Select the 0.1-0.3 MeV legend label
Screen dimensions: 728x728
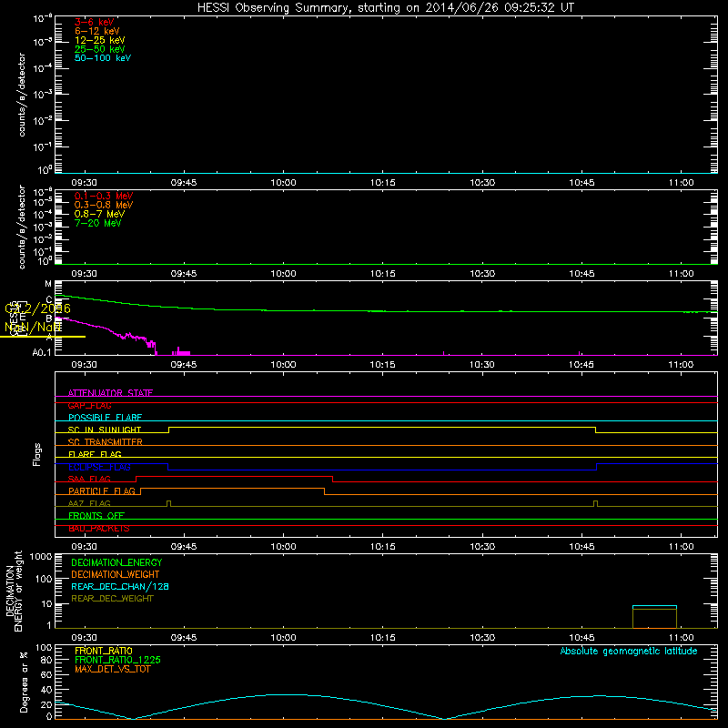tap(104, 196)
